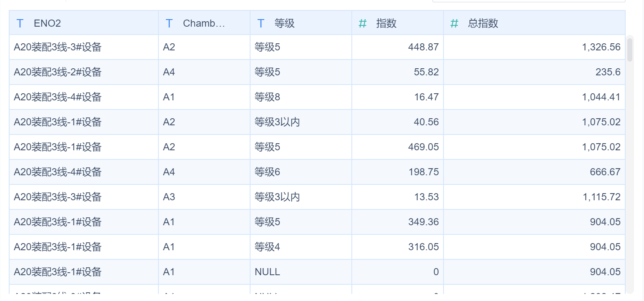Select the 等级 column header label
644x301 pixels.
click(285, 23)
